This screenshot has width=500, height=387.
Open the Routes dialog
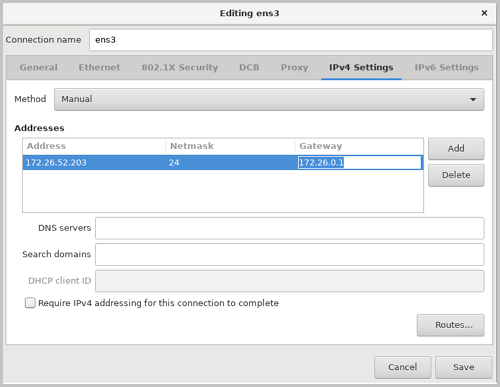click(x=450, y=325)
